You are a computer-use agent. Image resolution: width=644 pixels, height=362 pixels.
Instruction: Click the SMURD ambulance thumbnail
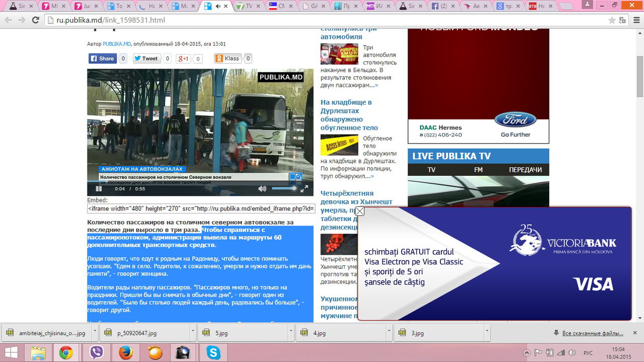[x=339, y=54]
